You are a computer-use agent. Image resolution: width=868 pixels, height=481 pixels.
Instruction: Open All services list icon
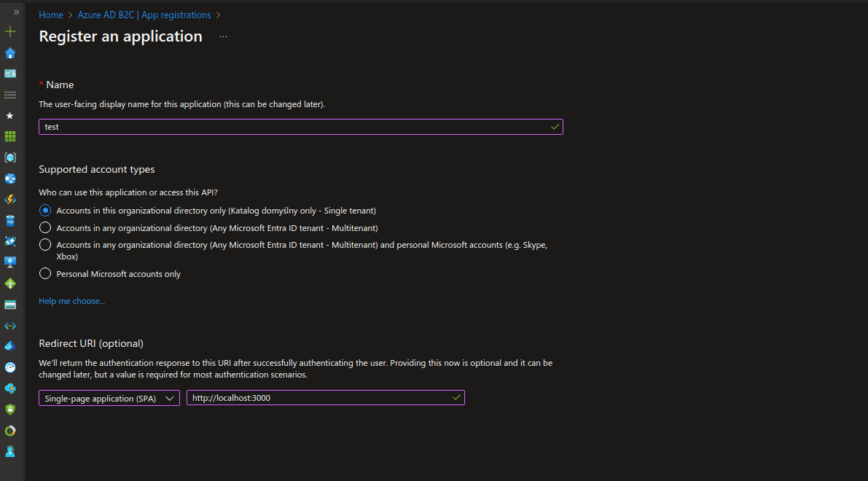pos(10,95)
